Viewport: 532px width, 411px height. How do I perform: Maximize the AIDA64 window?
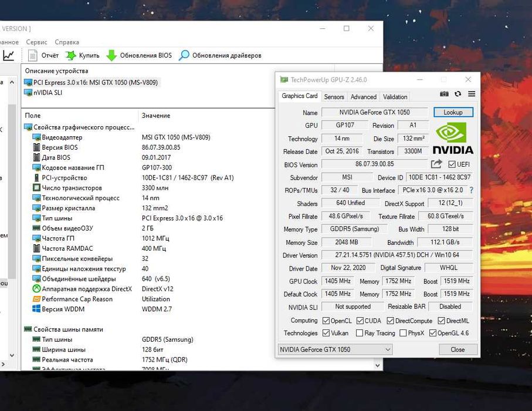point(347,29)
